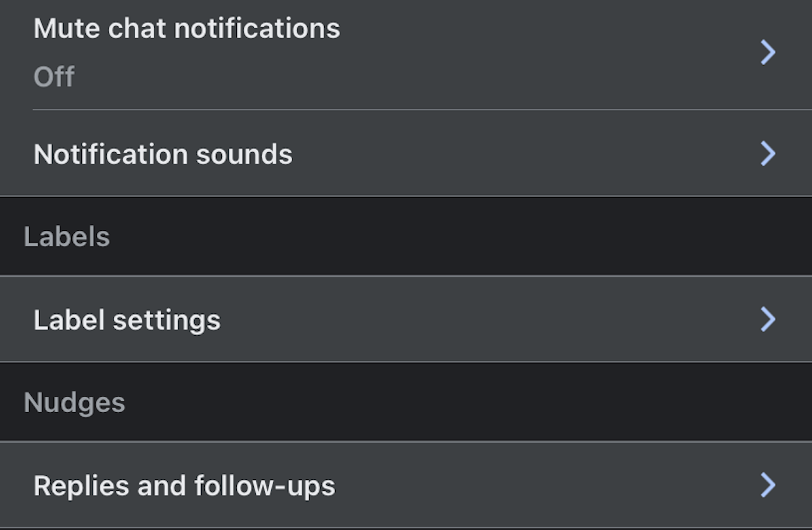The width and height of the screenshot is (812, 530).
Task: Tap the Replies and follow-ups text
Action: [184, 485]
